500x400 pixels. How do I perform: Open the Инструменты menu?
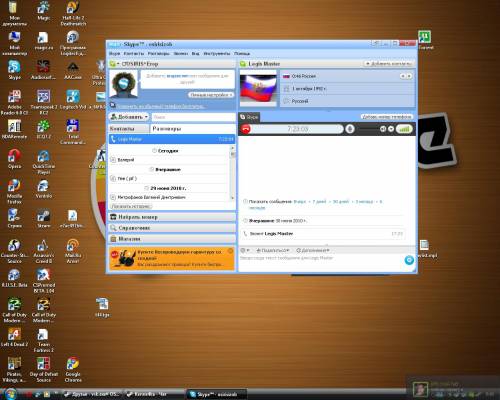click(x=217, y=53)
